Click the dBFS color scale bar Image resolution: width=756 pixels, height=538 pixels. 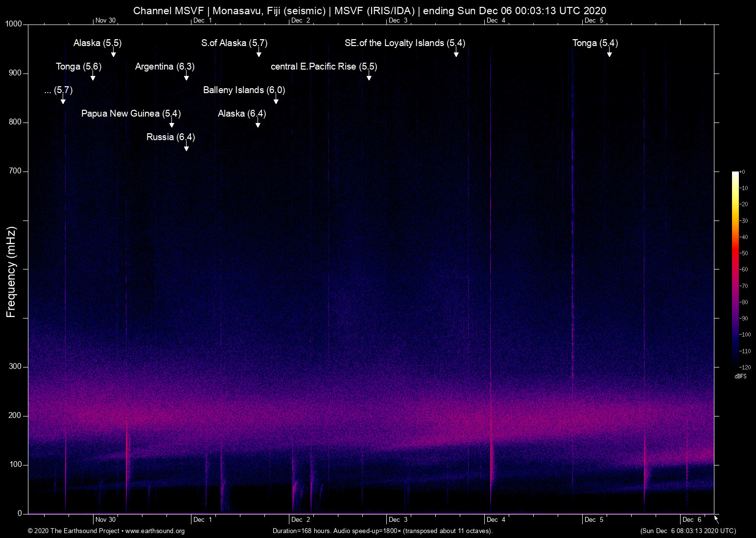[x=735, y=269]
